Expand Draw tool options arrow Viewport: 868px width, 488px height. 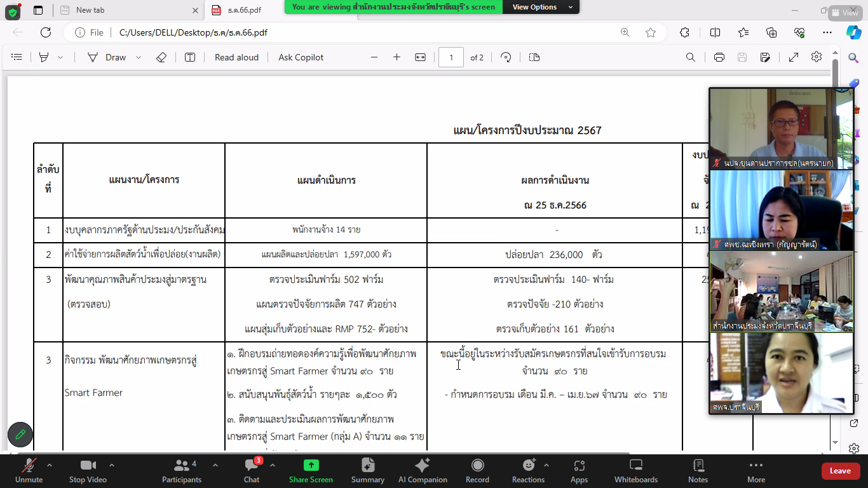click(139, 57)
